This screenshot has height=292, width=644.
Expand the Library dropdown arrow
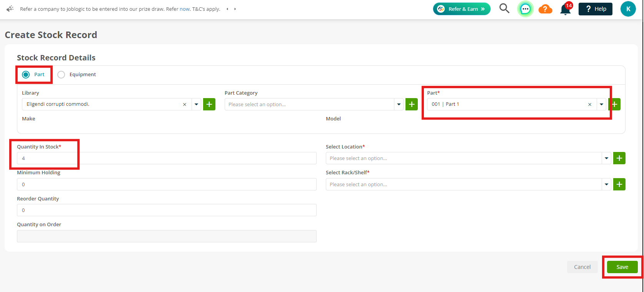point(196,104)
